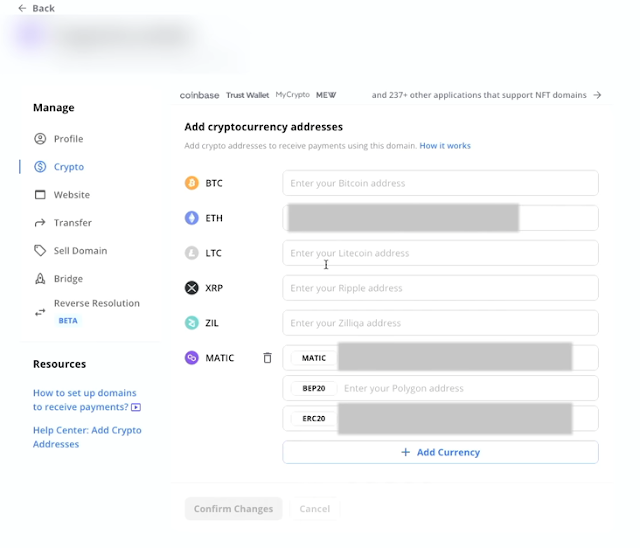Focus the Bitcoin address input field
This screenshot has height=548, width=640.
point(440,183)
